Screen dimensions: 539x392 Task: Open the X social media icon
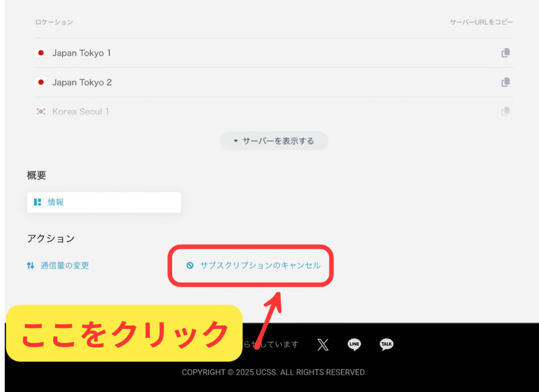click(x=323, y=345)
